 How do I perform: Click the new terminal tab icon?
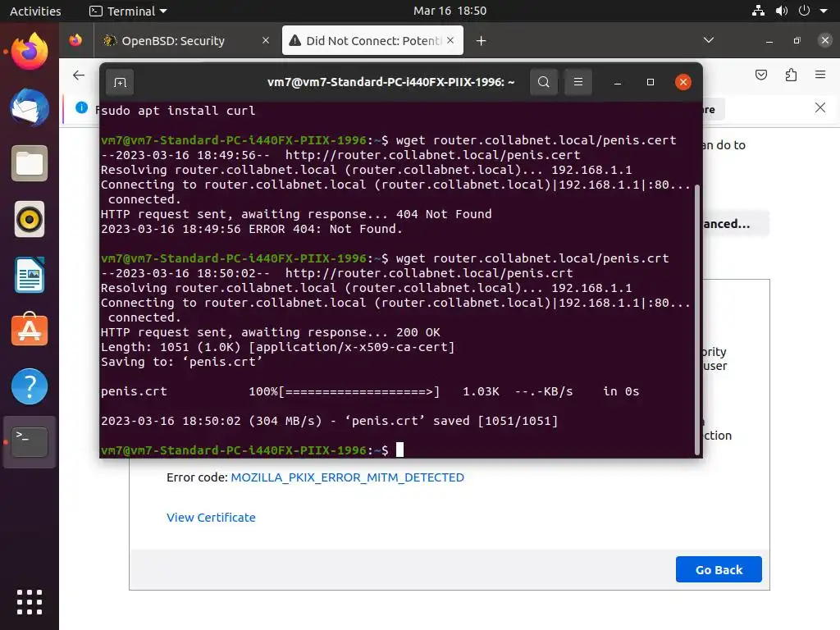coord(120,82)
